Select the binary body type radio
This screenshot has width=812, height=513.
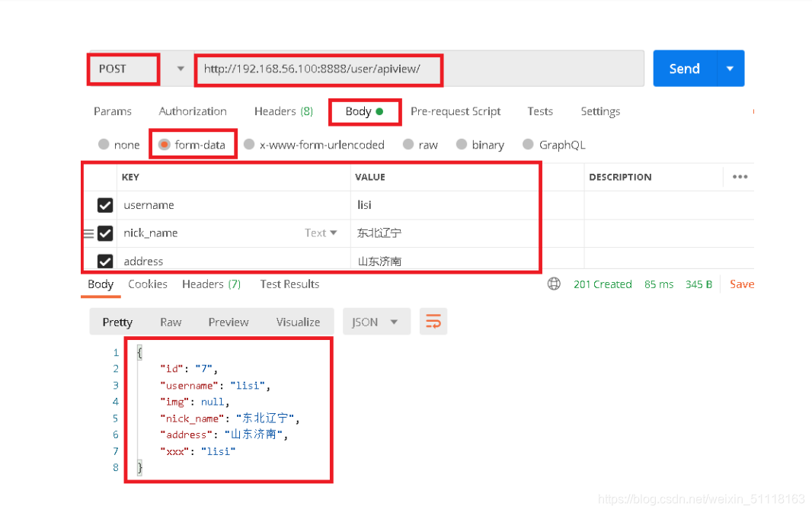462,145
